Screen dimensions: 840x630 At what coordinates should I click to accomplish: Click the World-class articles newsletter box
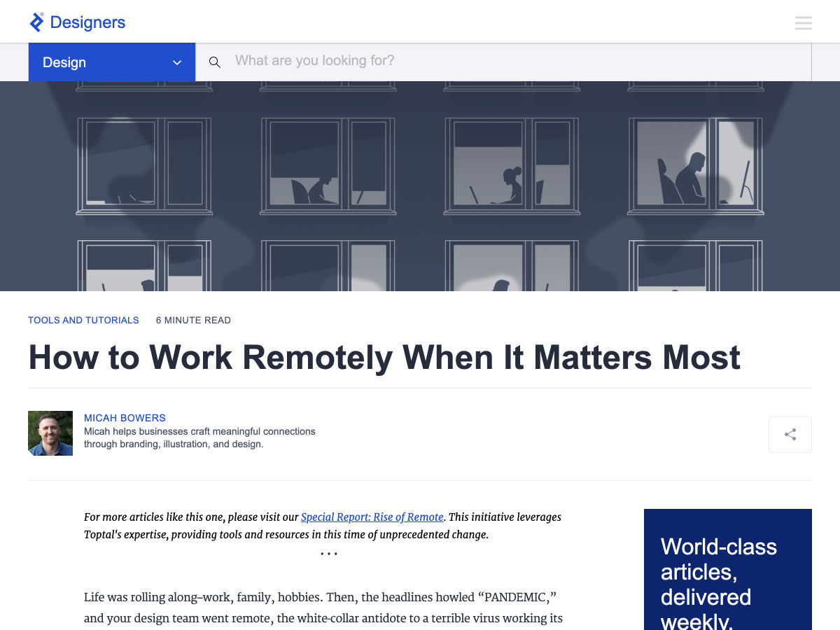728,569
